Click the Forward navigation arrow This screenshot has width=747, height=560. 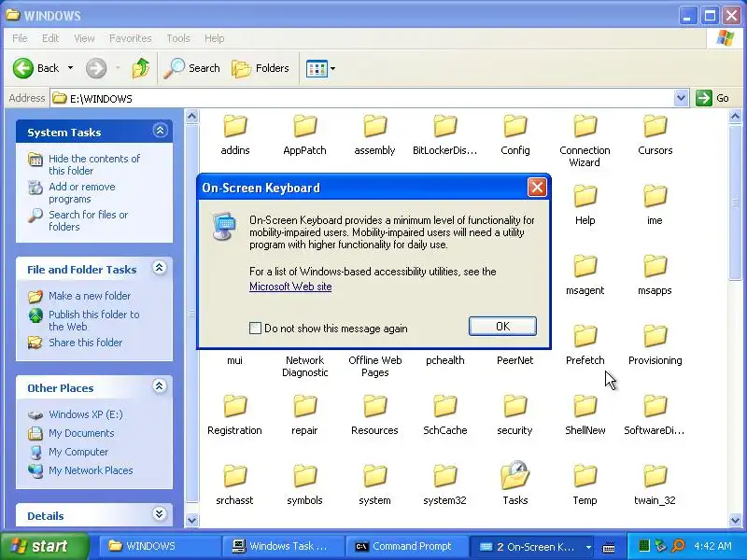[x=96, y=68]
